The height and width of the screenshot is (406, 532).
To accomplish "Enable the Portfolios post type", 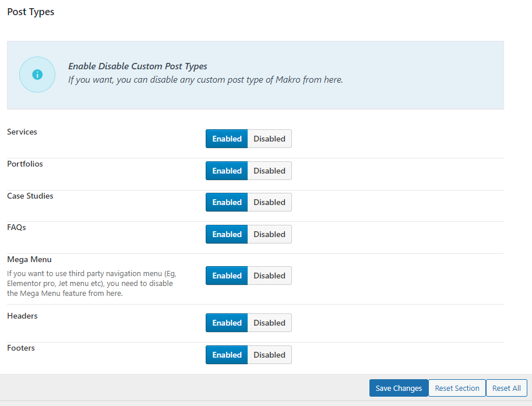I will pos(227,171).
